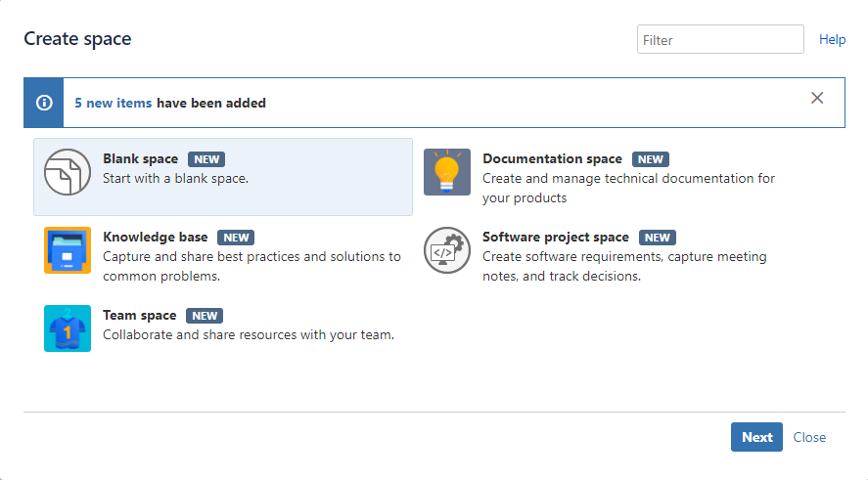Open the '5 new items' link
Viewport: 868px width, 480px height.
pos(113,103)
